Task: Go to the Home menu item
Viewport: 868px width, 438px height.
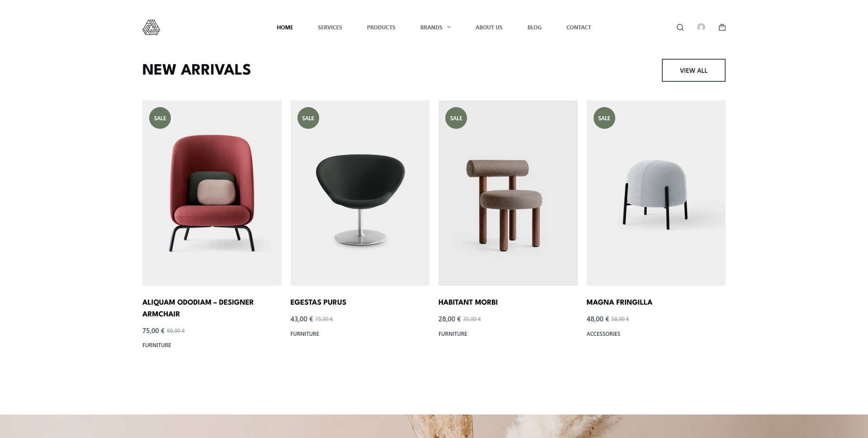Action: pos(285,27)
